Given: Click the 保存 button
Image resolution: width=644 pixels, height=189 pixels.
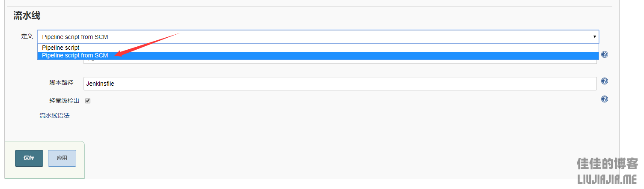Looking at the screenshot, I should [29, 158].
